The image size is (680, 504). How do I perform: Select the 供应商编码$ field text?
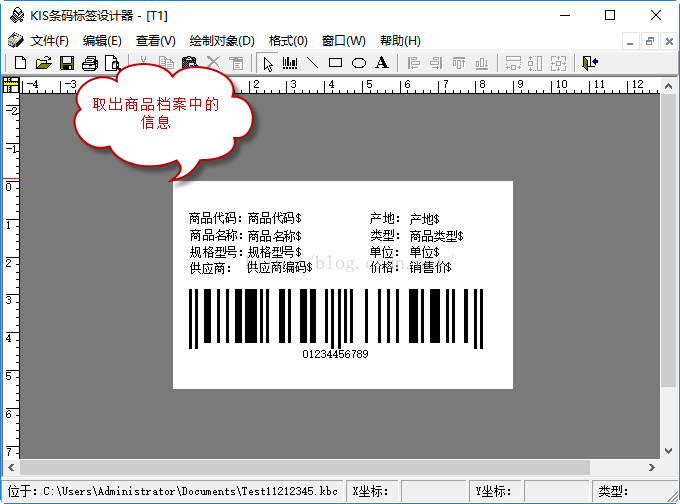point(279,267)
